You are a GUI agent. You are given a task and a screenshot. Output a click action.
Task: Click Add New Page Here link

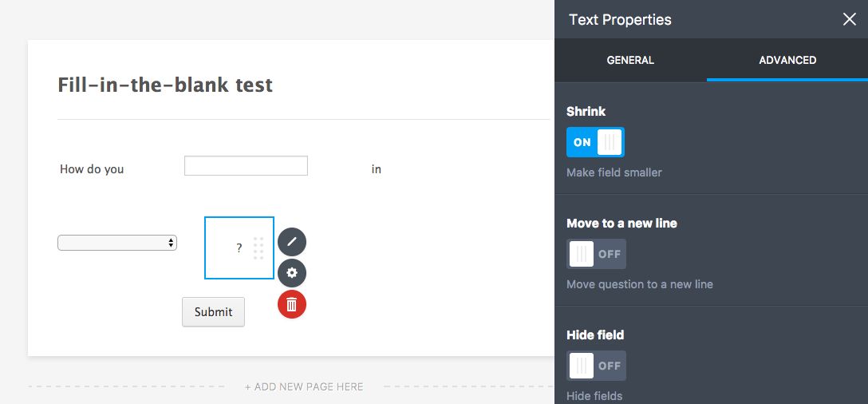pos(304,387)
